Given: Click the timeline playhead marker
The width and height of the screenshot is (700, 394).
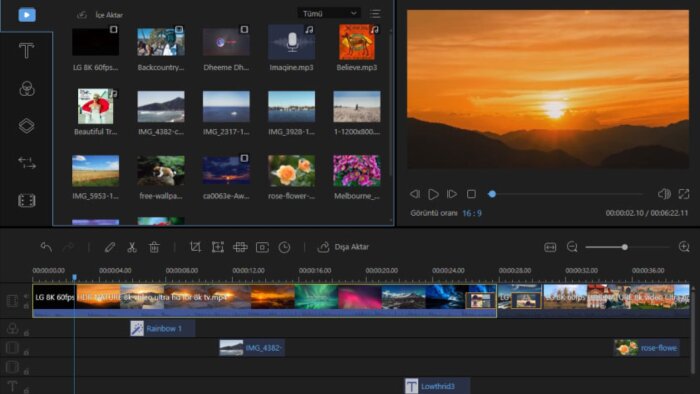Looking at the screenshot, I should [x=75, y=278].
